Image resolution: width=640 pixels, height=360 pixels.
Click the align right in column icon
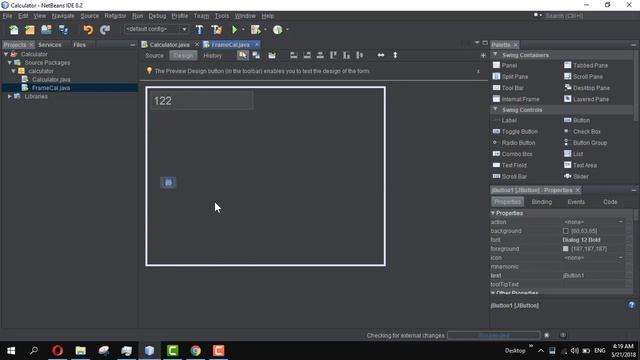pyautogui.click(x=307, y=55)
